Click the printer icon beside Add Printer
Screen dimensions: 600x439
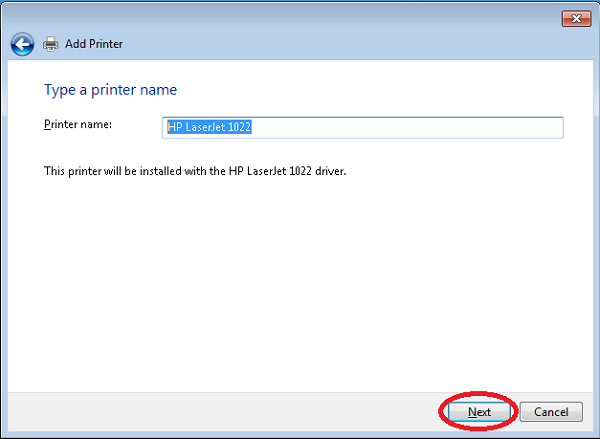point(51,44)
